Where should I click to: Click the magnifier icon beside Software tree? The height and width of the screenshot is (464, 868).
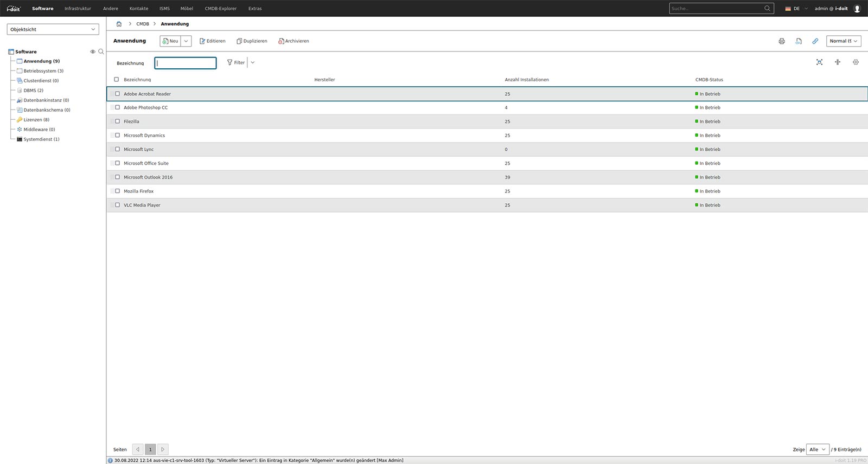(x=101, y=51)
